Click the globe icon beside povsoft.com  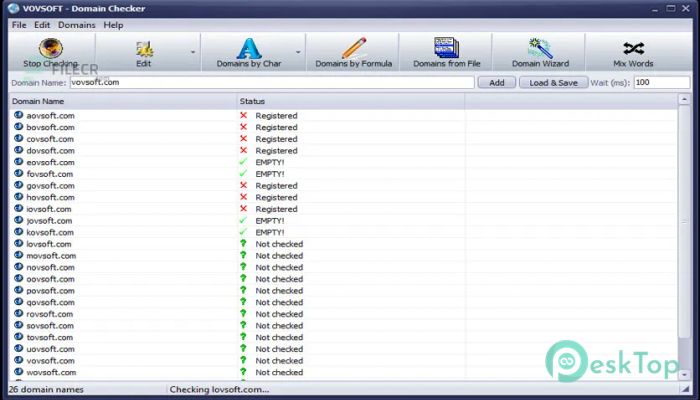[18, 290]
